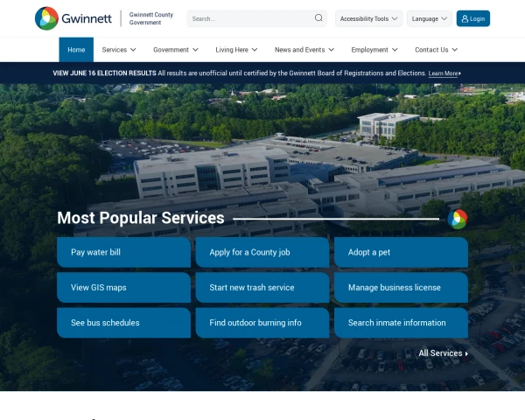This screenshot has width=525, height=420.
Task: Follow the All Services link
Action: 444,353
